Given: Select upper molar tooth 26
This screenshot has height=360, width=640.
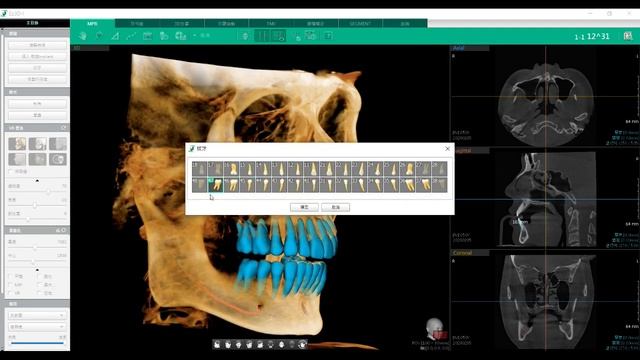Looking at the screenshot, I should pos(407,169).
